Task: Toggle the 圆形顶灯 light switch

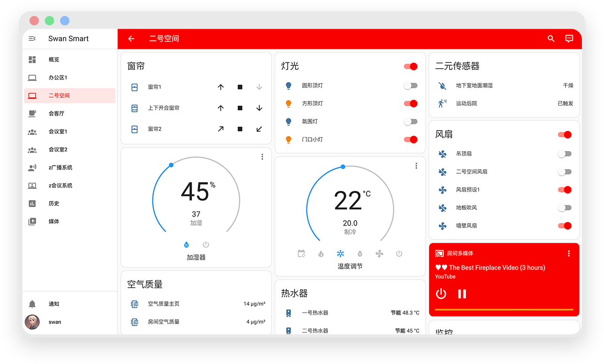Action: 410,85
